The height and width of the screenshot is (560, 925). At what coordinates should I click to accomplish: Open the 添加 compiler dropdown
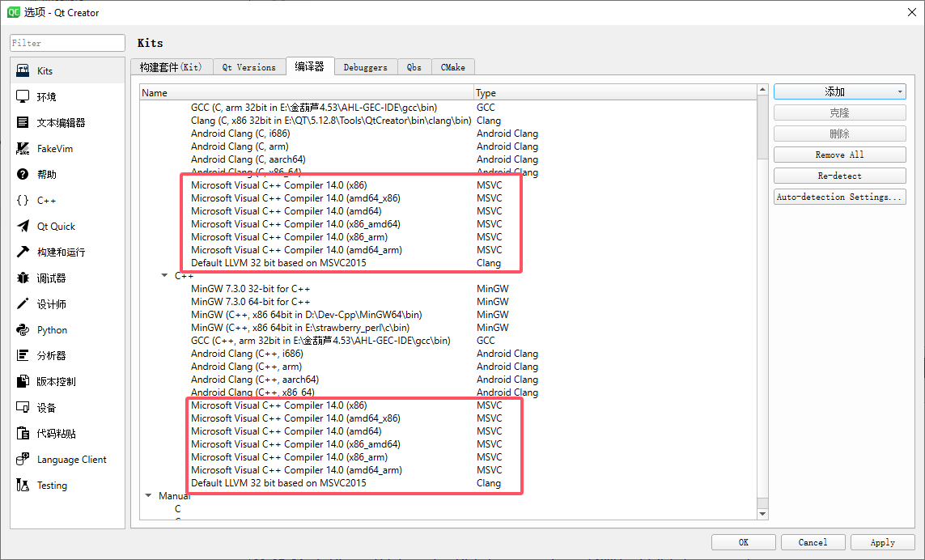pos(839,92)
